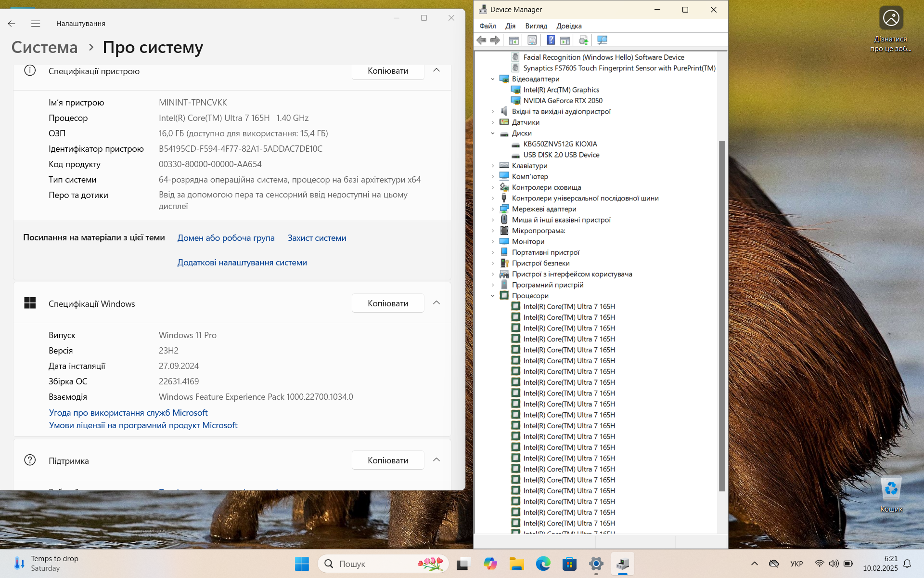Collapse the Диски tree node

pos(493,133)
